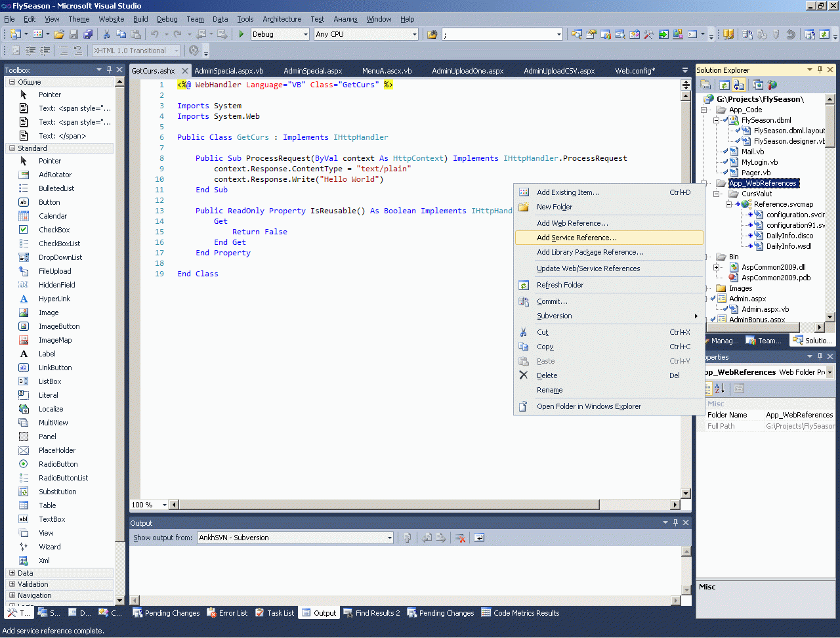Switch to the AdminSpecial.aspx.vb tab
This screenshot has width=840, height=638.
(228, 71)
